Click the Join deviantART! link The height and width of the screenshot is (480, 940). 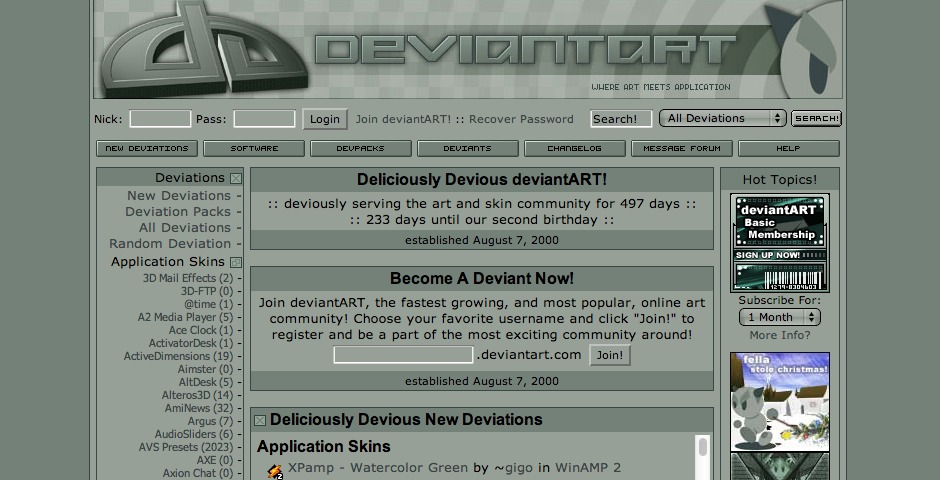point(403,119)
